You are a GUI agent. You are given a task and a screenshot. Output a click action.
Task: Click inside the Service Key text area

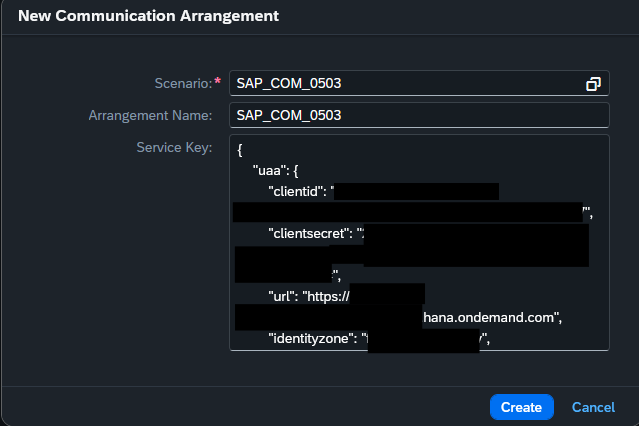(419, 243)
